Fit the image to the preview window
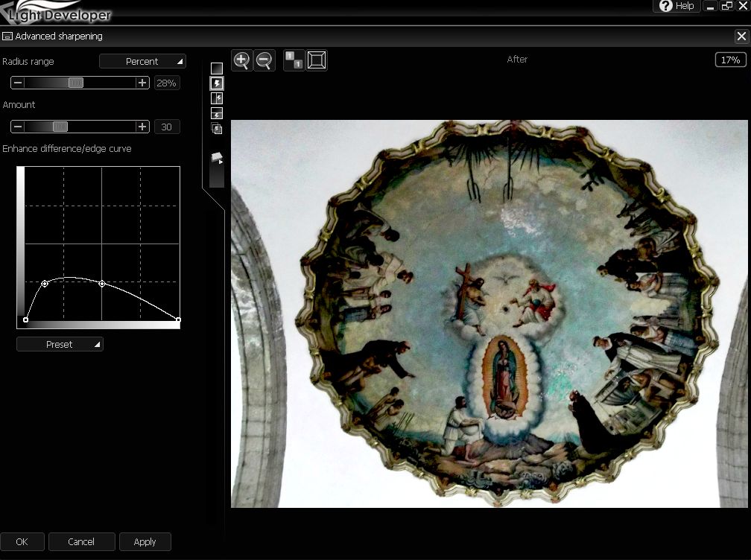 click(x=317, y=60)
